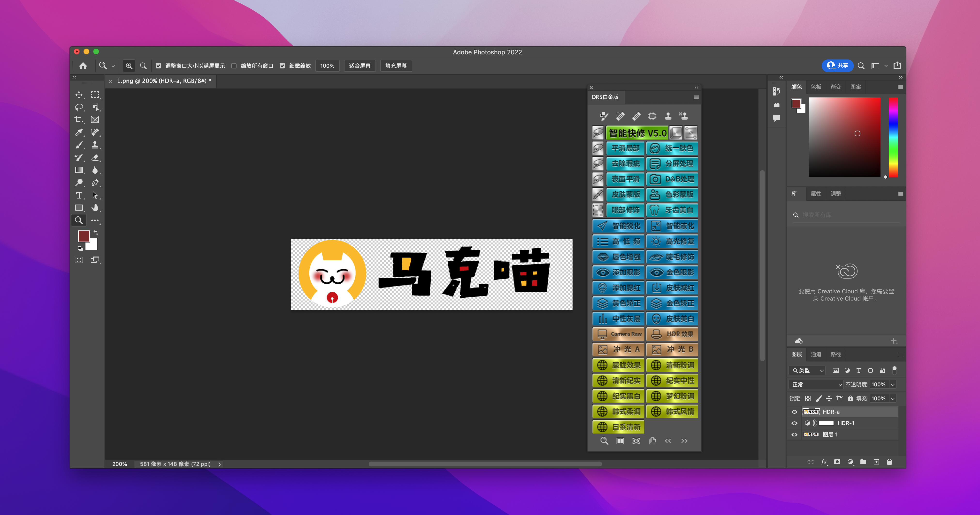Click the 适合屏幕 fit screen button

pos(360,66)
